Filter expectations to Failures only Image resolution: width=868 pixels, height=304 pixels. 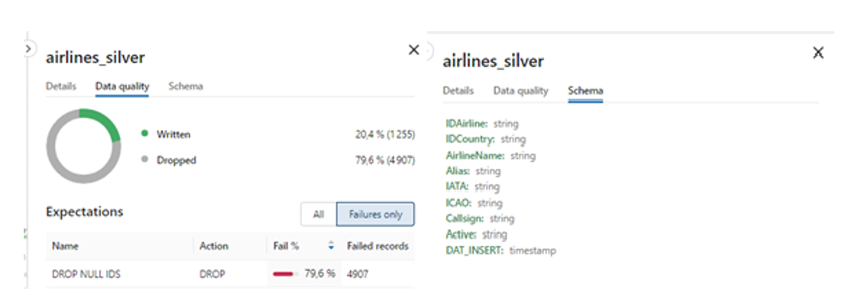pyautogui.click(x=375, y=215)
